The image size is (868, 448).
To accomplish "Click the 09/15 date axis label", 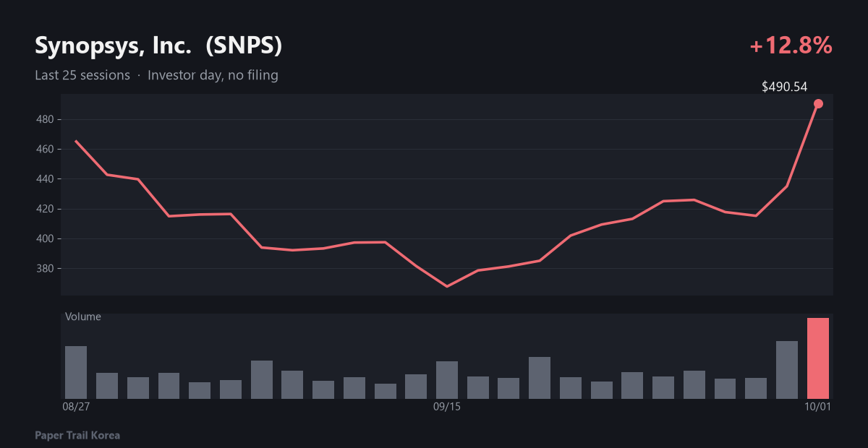I will [x=447, y=407].
